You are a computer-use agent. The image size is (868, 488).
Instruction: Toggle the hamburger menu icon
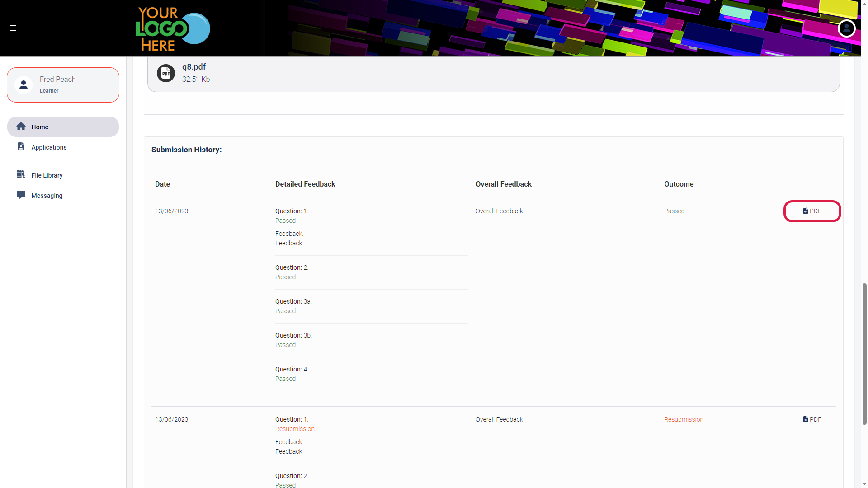point(13,28)
